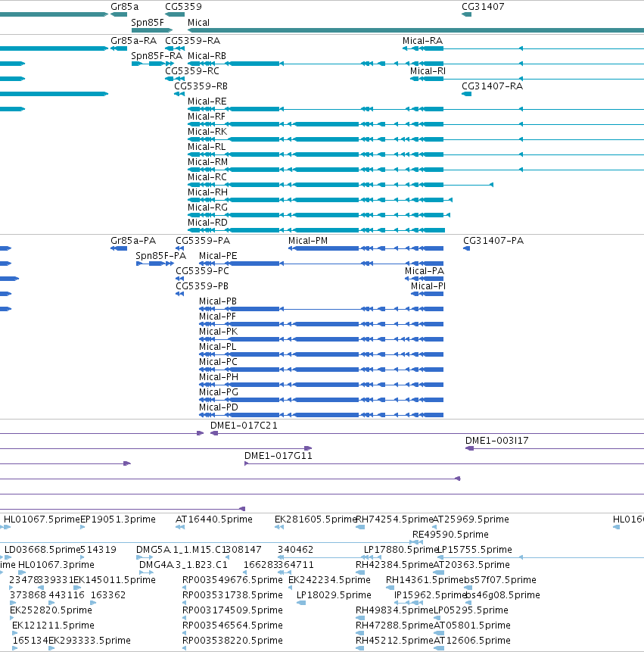The image size is (644, 652).
Task: Click EST label RE49590.5prime
Action: click(x=450, y=535)
